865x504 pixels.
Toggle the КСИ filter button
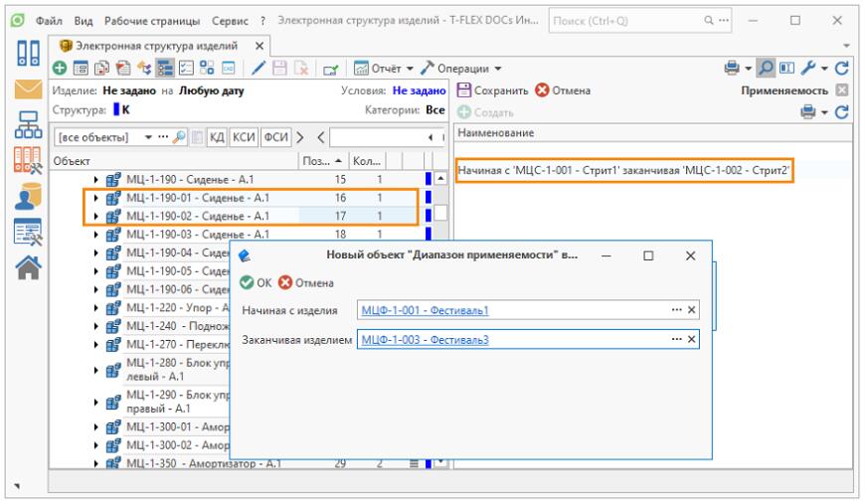coord(244,133)
